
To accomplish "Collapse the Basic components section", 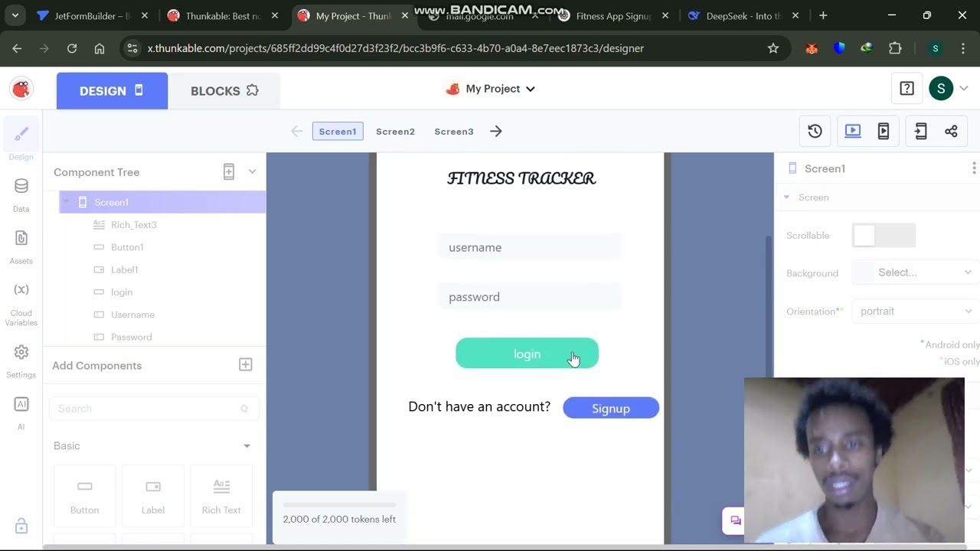I will 247,446.
